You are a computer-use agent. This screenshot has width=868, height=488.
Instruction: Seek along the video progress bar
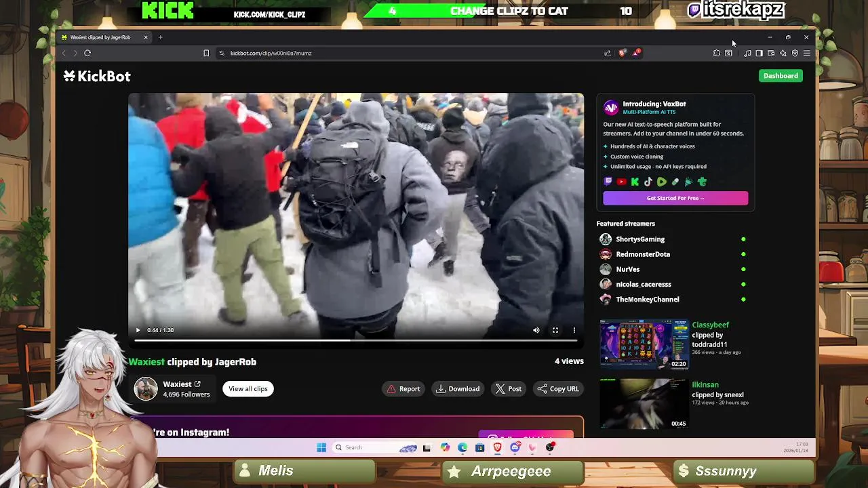point(356,340)
